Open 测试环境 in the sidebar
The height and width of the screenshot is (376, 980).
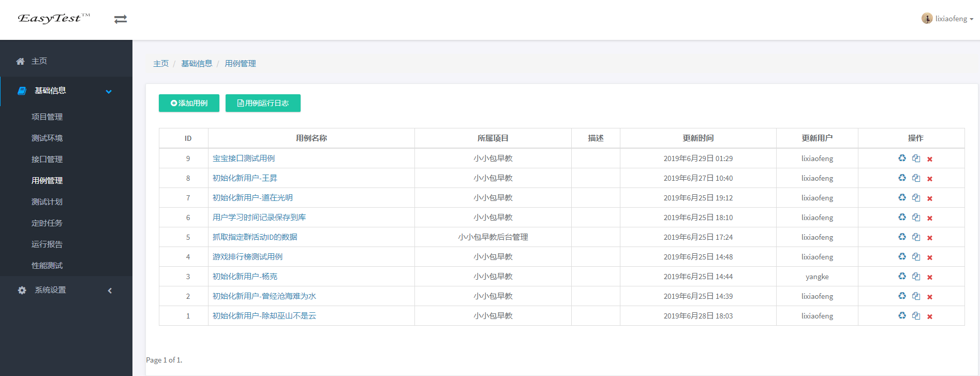47,138
